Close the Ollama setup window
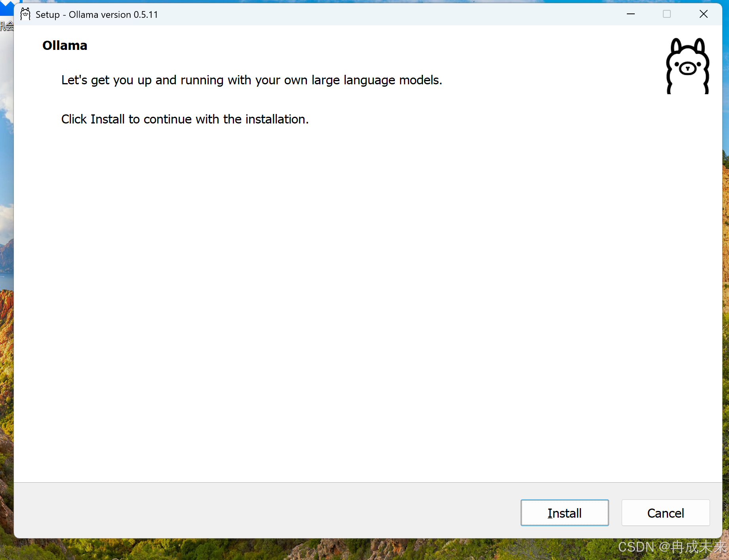729x560 pixels. [x=703, y=14]
